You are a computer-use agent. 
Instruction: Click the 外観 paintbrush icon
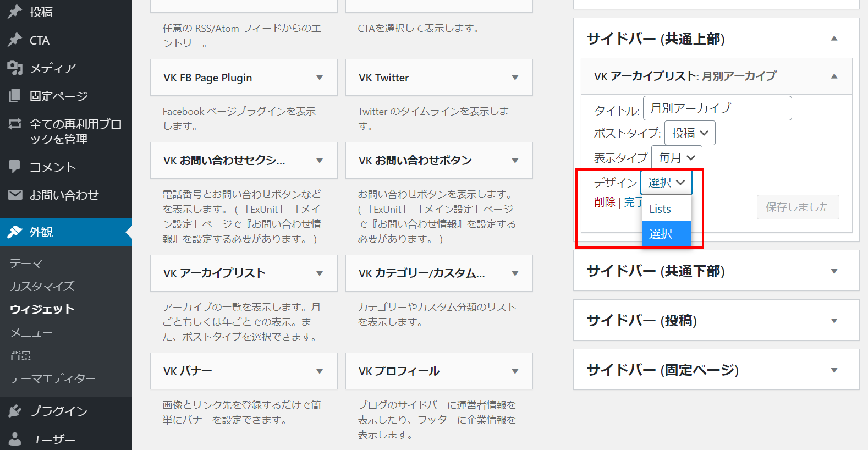point(15,232)
